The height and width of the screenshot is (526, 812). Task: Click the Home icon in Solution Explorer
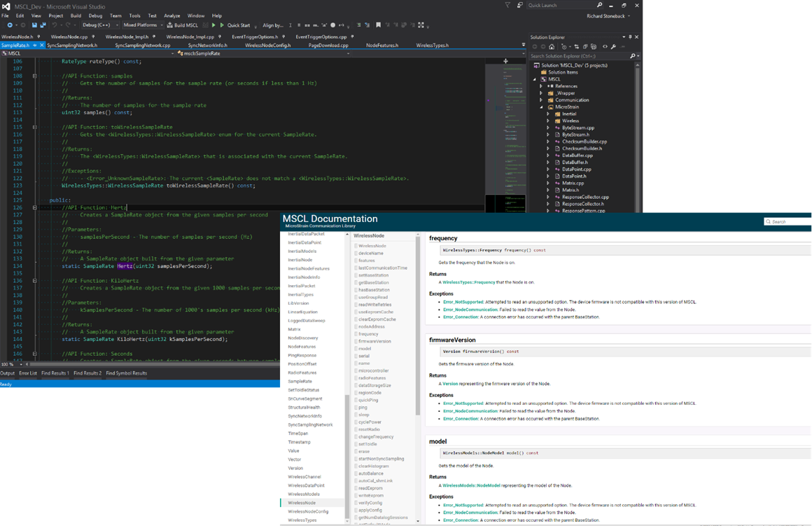(x=552, y=47)
